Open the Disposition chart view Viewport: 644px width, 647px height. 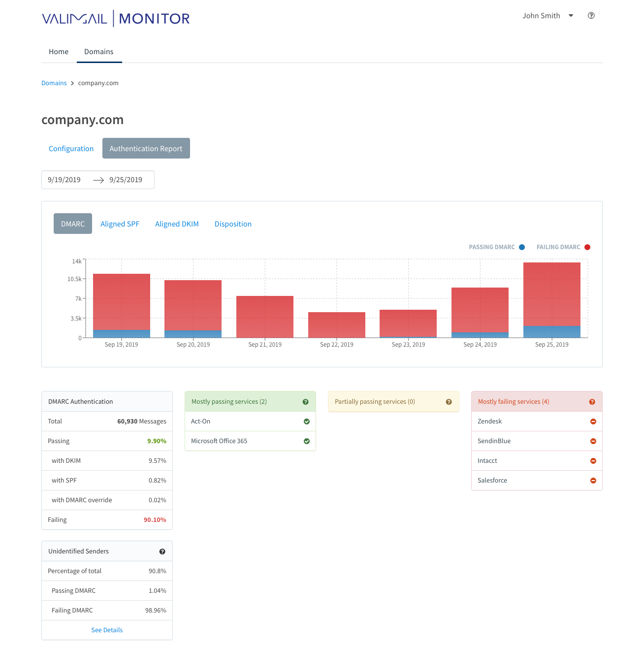coord(233,224)
